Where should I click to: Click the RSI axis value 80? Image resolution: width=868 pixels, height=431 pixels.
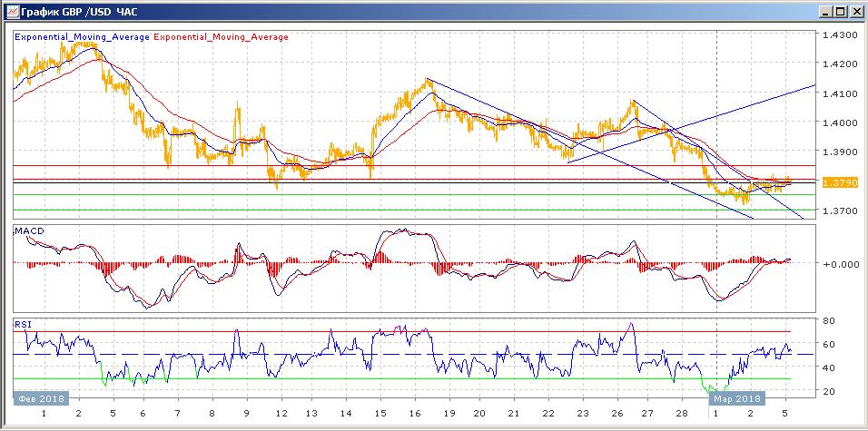click(x=829, y=320)
